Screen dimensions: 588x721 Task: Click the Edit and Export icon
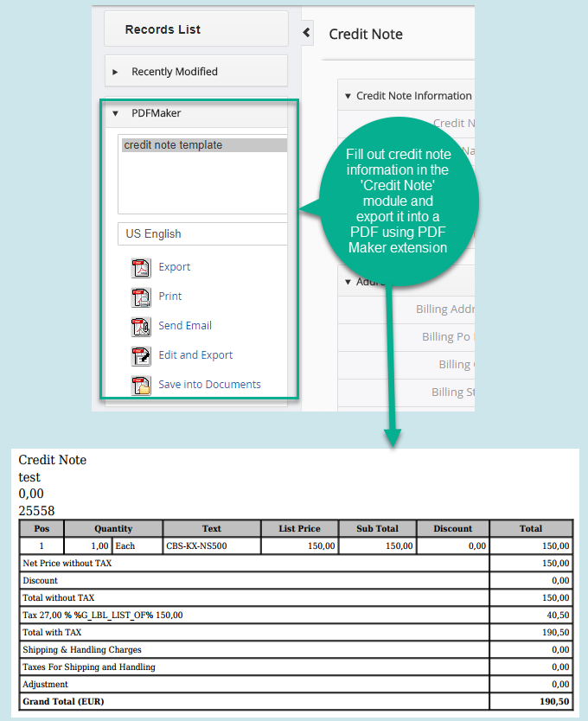(141, 356)
